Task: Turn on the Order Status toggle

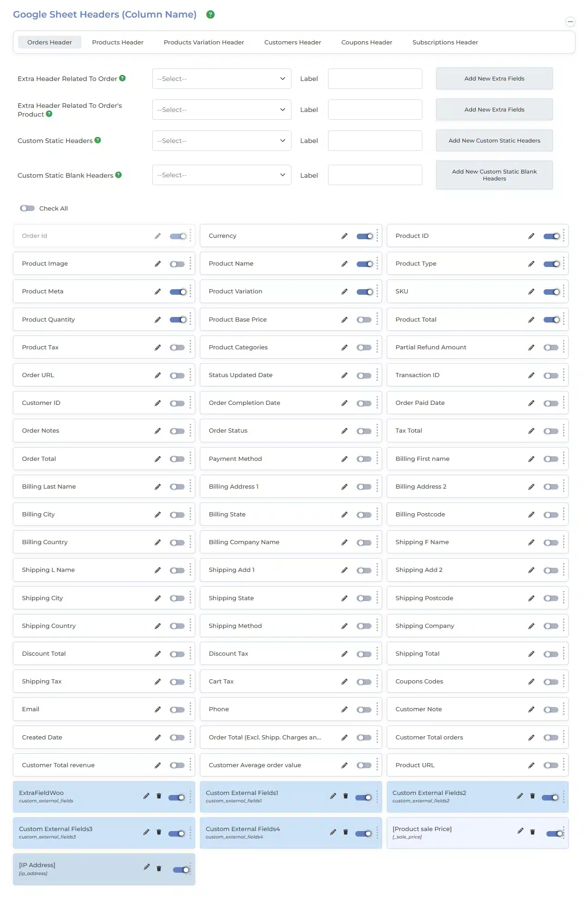Action: [x=364, y=431]
